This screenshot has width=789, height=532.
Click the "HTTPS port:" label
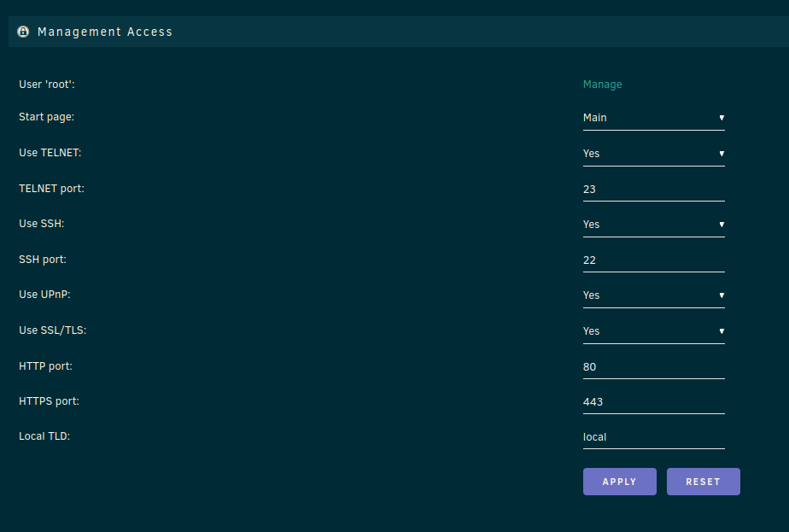click(49, 401)
